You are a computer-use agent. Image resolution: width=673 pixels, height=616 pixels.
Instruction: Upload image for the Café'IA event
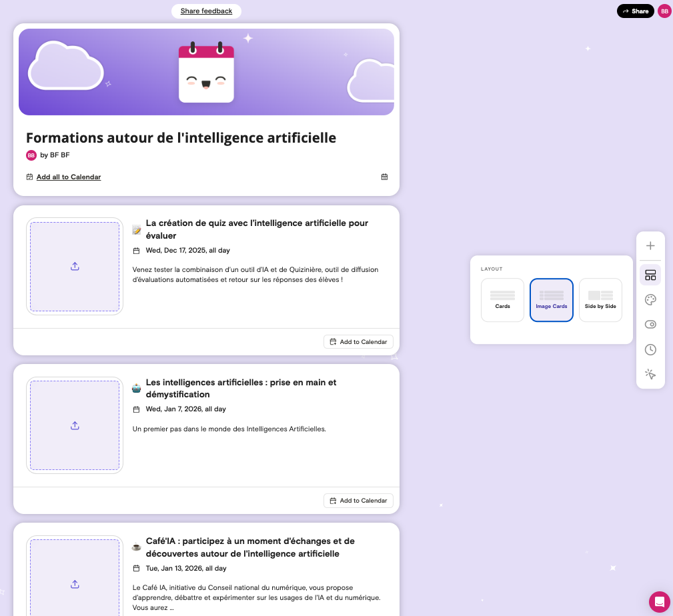pos(75,584)
